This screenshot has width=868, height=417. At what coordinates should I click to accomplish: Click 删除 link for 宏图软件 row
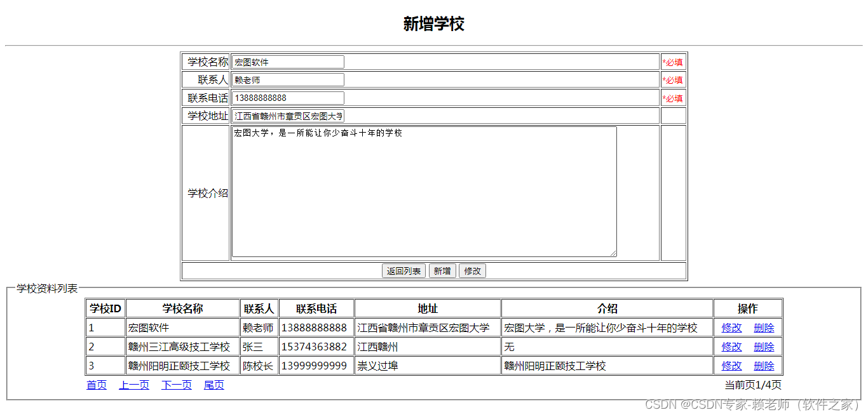764,328
